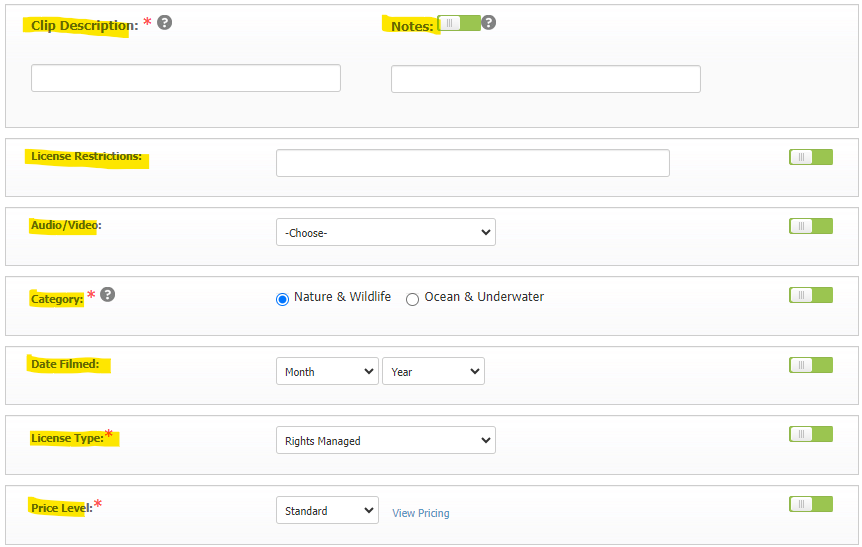Select the Nature & Wildlife radio button
862x547 pixels.
(282, 299)
